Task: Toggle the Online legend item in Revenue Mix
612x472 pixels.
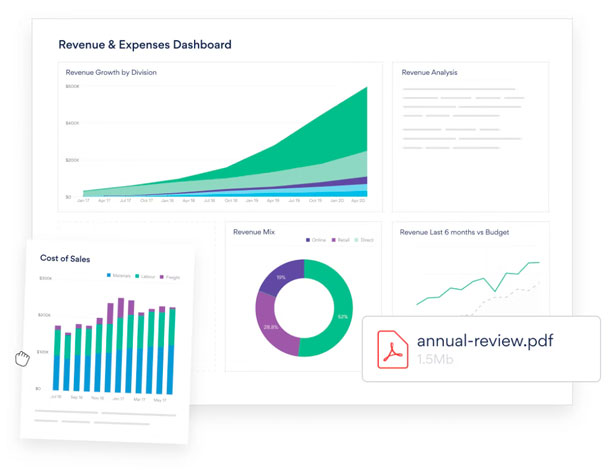Action: click(x=316, y=240)
